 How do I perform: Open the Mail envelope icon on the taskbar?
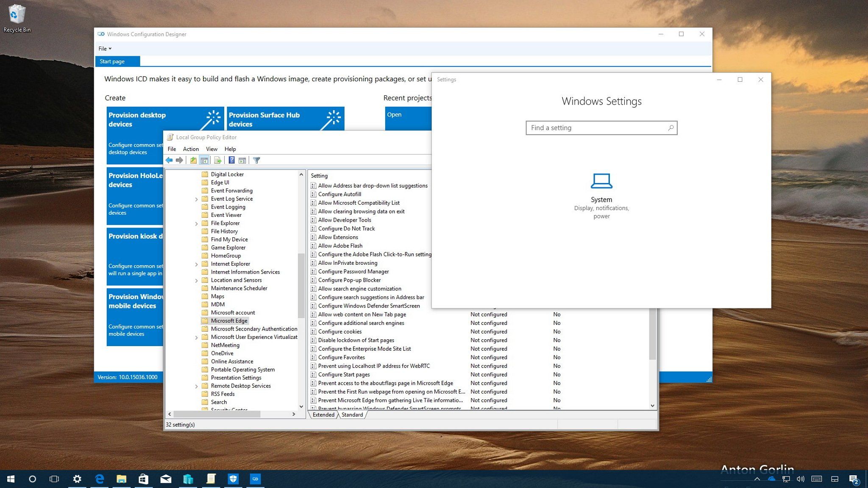(166, 479)
